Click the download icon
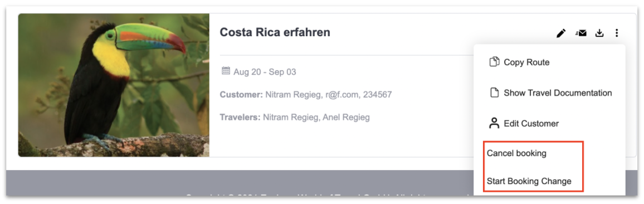The image size is (644, 204). pyautogui.click(x=599, y=33)
